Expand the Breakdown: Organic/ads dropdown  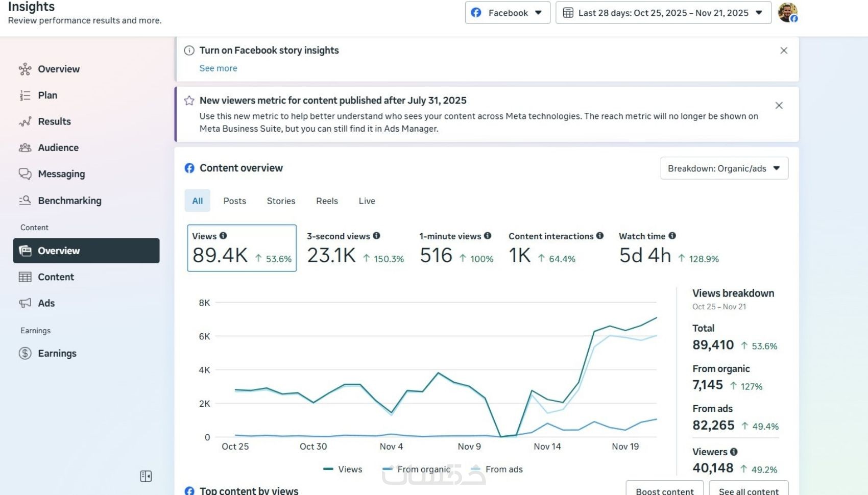point(724,168)
